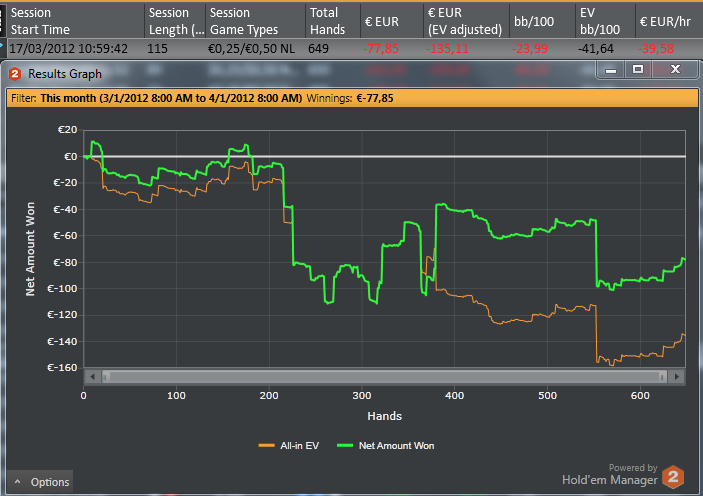Toggle the Net Amount Won legend entry
The image size is (703, 496).
386,445
